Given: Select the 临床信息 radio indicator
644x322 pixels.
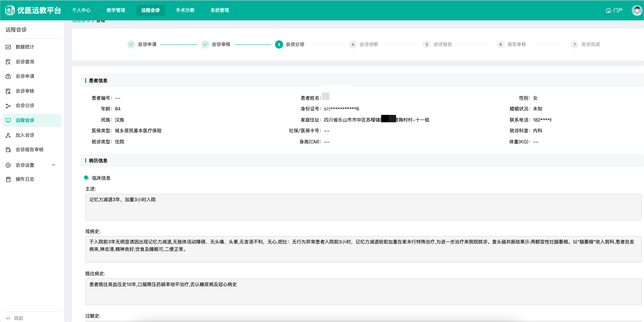Looking at the screenshot, I should pyautogui.click(x=86, y=178).
